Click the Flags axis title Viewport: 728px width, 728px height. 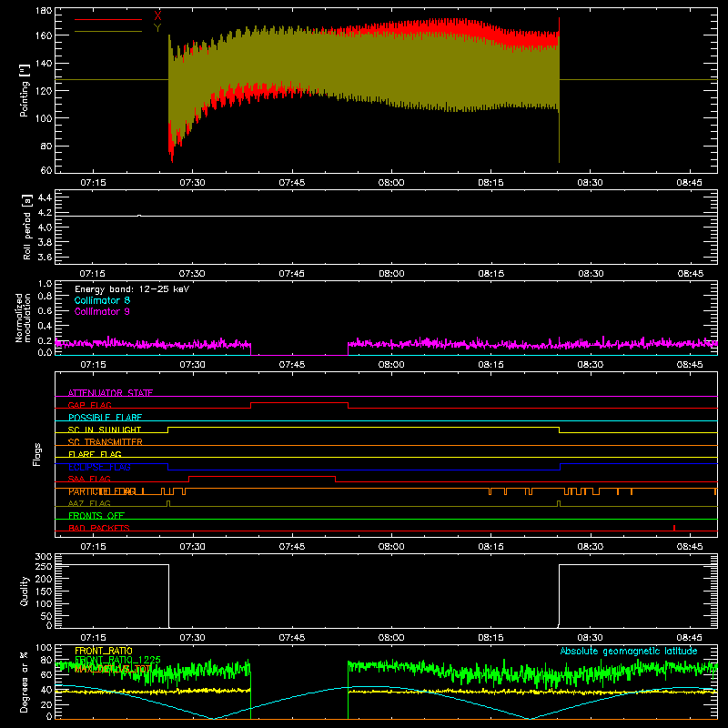36,454
